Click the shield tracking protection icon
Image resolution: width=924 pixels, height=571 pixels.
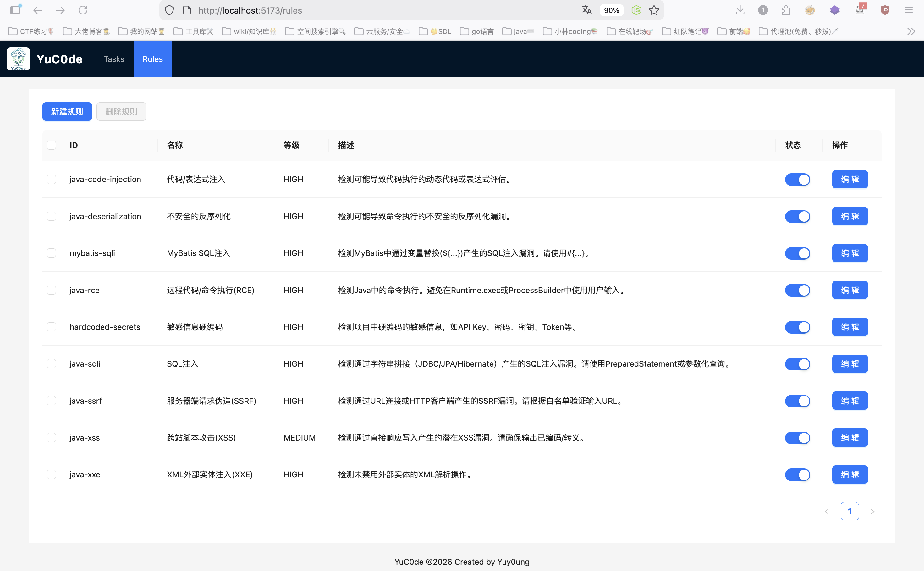coord(169,10)
